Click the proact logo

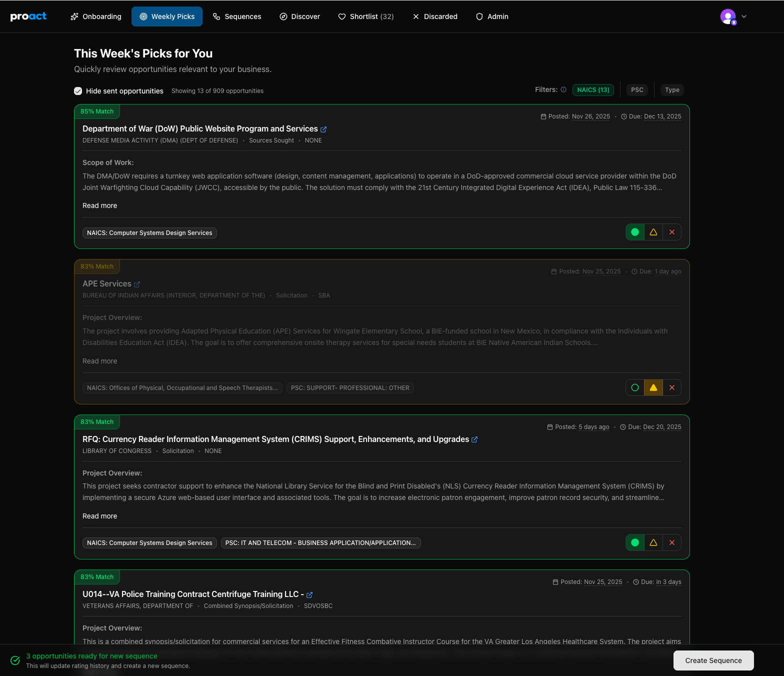pyautogui.click(x=28, y=16)
